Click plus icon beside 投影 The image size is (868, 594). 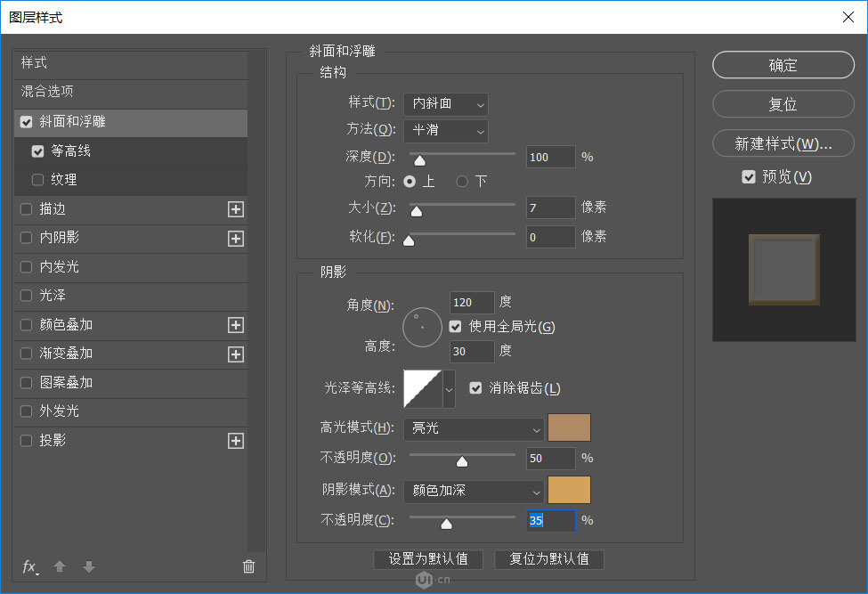click(236, 441)
